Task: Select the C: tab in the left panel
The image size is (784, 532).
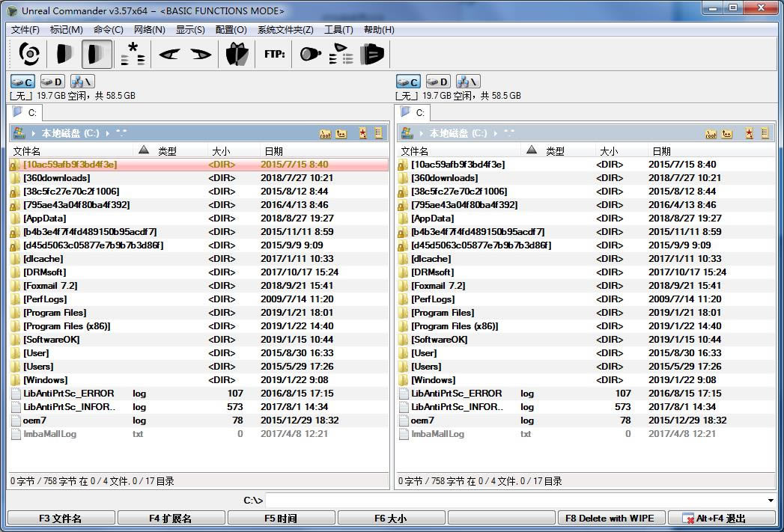Action: [25, 112]
